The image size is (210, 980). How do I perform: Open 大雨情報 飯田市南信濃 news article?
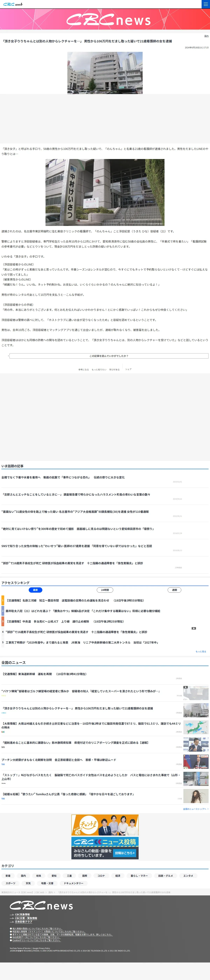click(x=91, y=725)
